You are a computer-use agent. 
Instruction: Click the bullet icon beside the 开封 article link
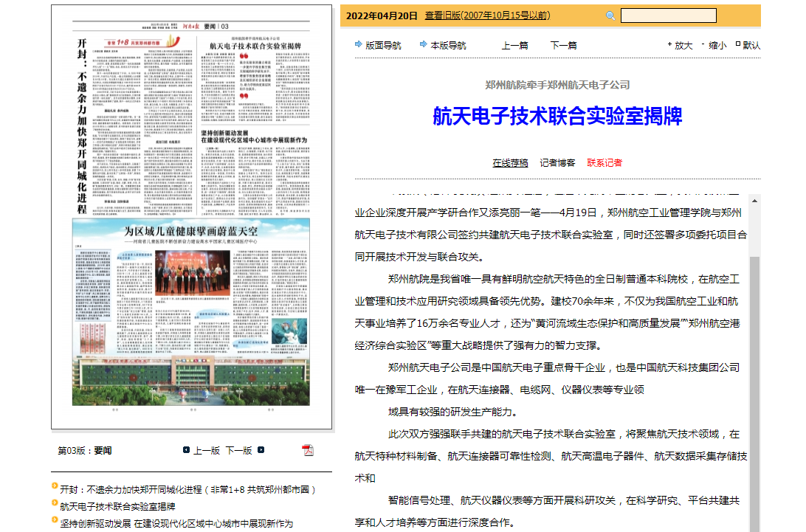[55, 486]
